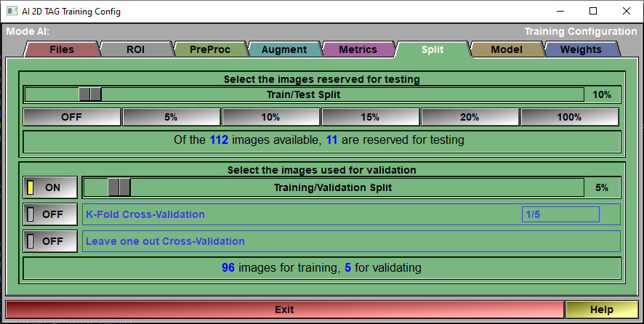Turn off the Training/Validation Split toggle
This screenshot has width=644, height=324.
click(51, 187)
